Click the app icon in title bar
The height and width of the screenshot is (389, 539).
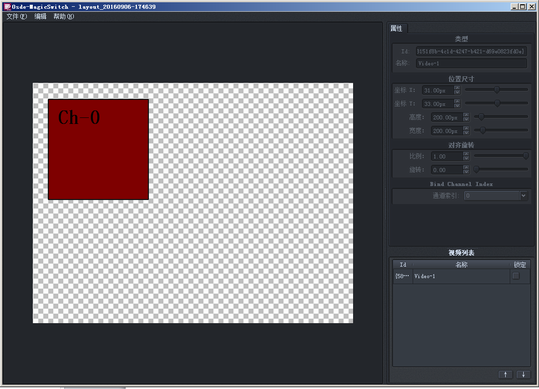7,7
